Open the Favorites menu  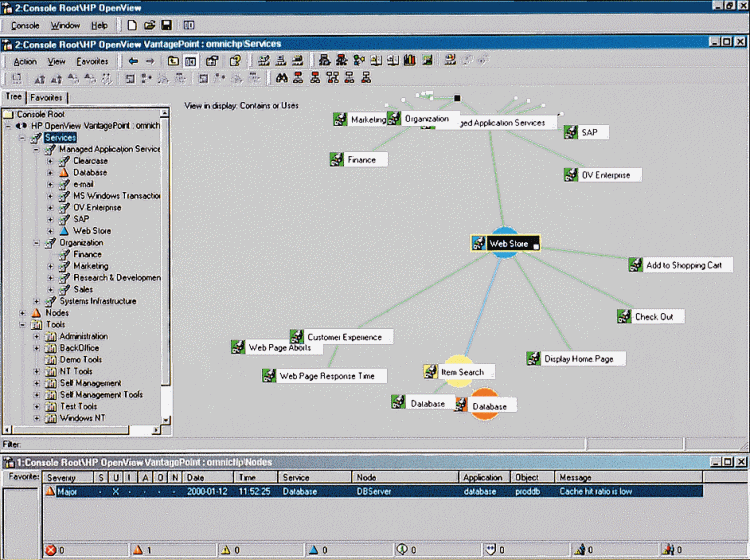pos(92,62)
